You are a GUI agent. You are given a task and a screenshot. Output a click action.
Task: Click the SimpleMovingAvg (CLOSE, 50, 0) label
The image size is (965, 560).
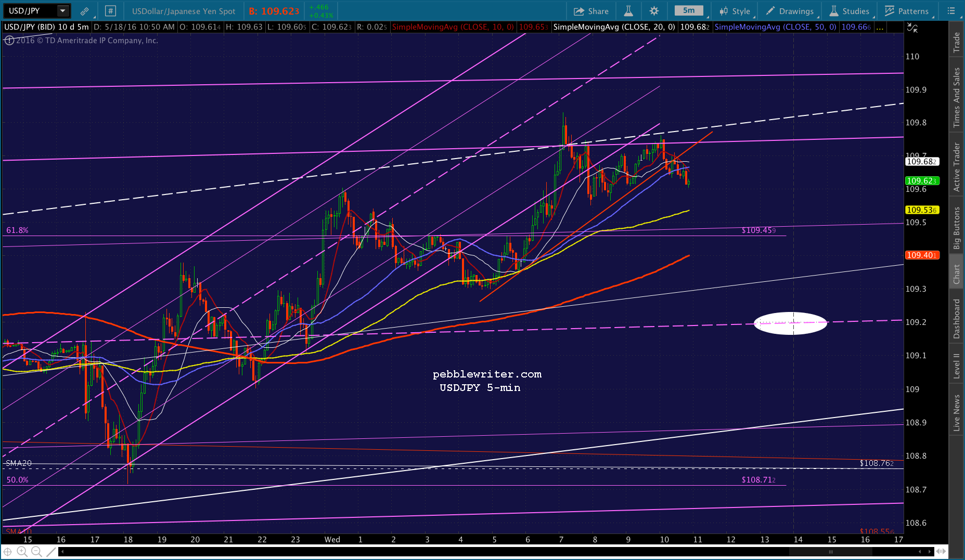pyautogui.click(x=776, y=27)
